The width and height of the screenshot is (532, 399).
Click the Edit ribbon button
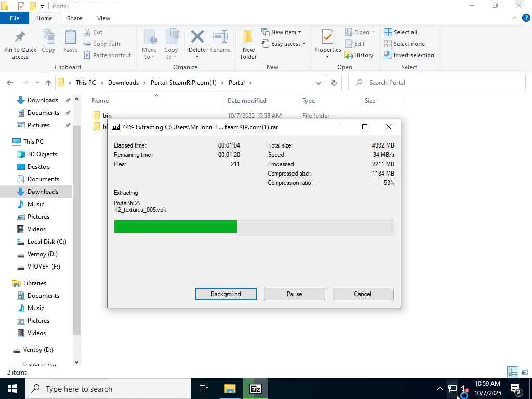(x=355, y=44)
